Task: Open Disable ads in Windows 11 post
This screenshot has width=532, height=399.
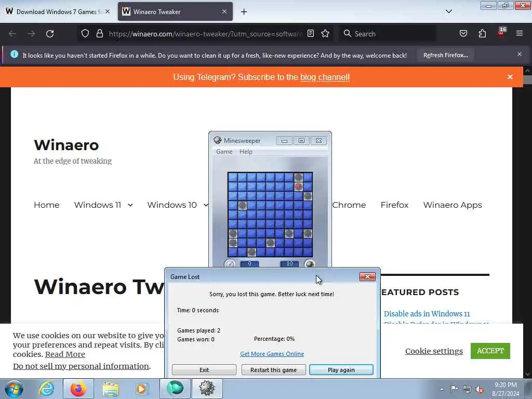Action: click(x=427, y=314)
